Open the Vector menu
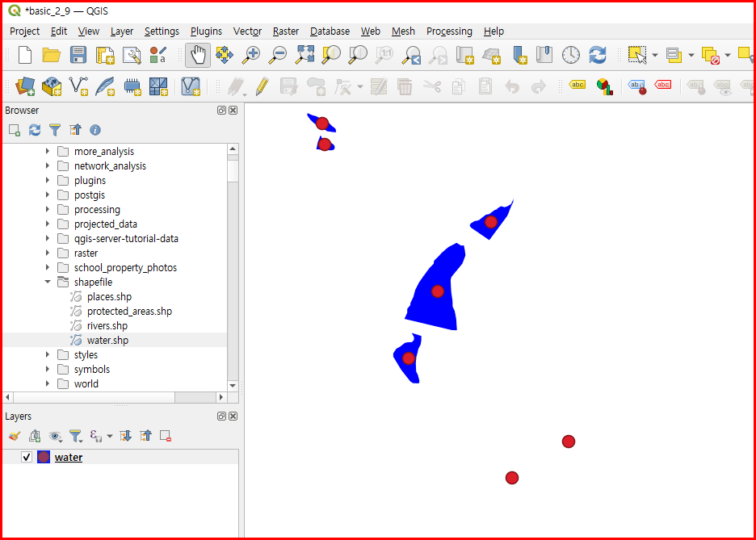 coord(247,31)
